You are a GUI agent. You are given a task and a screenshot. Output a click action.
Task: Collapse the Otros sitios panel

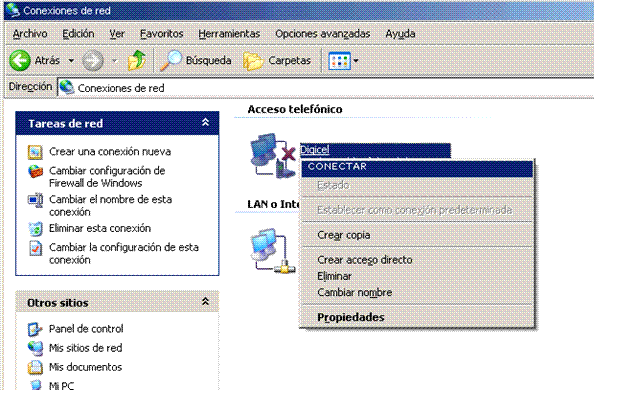pyautogui.click(x=205, y=302)
